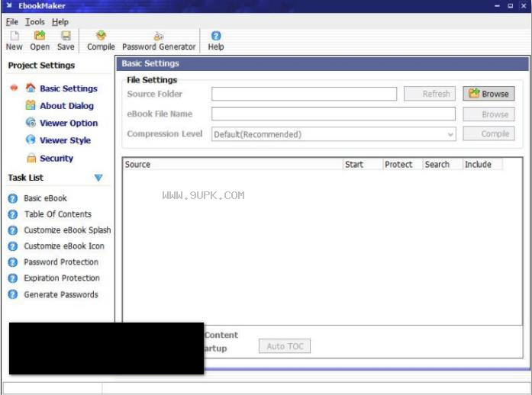Image resolution: width=532 pixels, height=395 pixels.
Task: Save the project via Save icon
Action: (66, 36)
